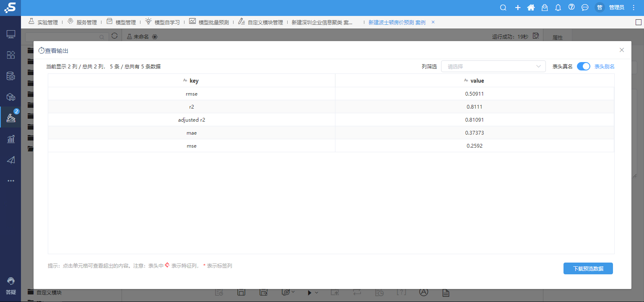The height and width of the screenshot is (302, 644).
Task: Click the value 0.37373
Action: (x=475, y=133)
